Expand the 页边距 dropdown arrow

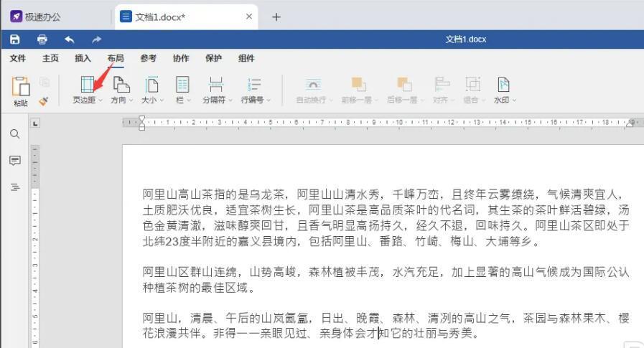pos(101,100)
